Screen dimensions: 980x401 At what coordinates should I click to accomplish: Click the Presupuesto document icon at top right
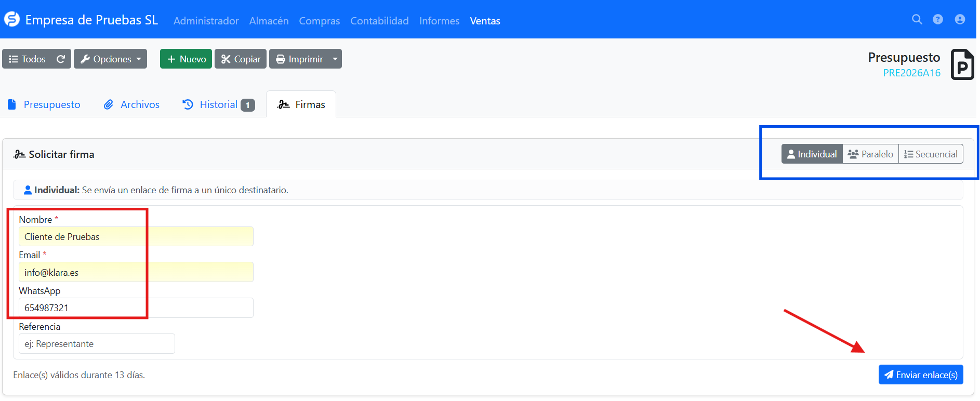(x=962, y=65)
